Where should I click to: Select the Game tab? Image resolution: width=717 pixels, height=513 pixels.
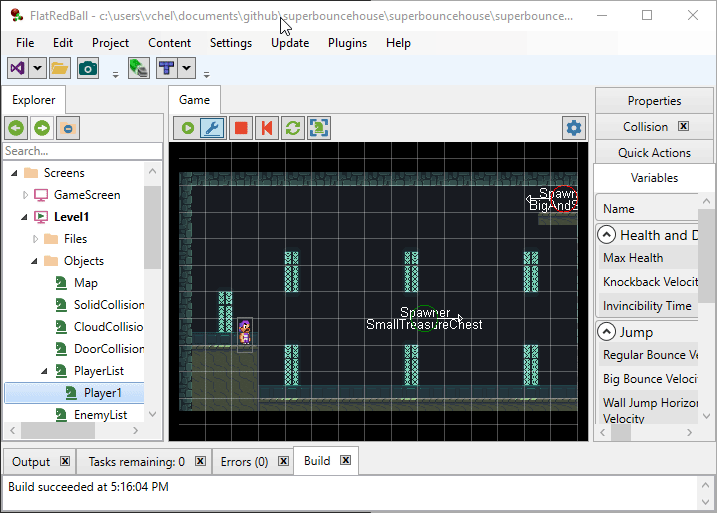(x=194, y=100)
